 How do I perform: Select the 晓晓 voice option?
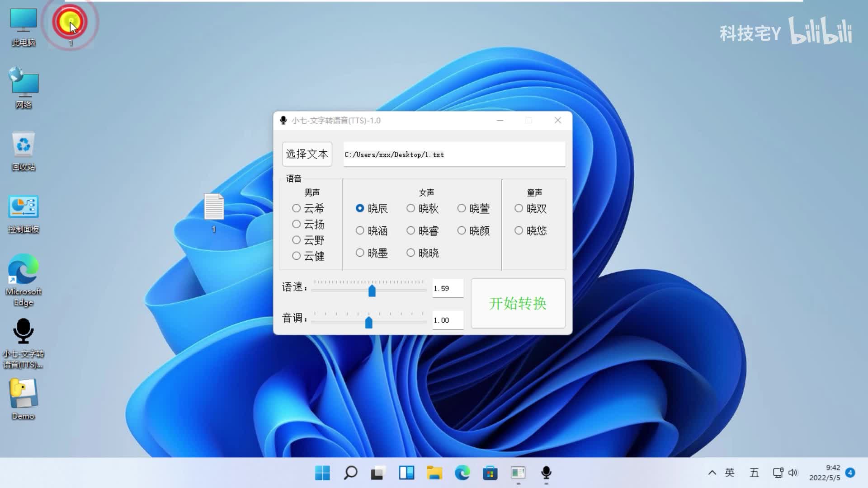410,253
